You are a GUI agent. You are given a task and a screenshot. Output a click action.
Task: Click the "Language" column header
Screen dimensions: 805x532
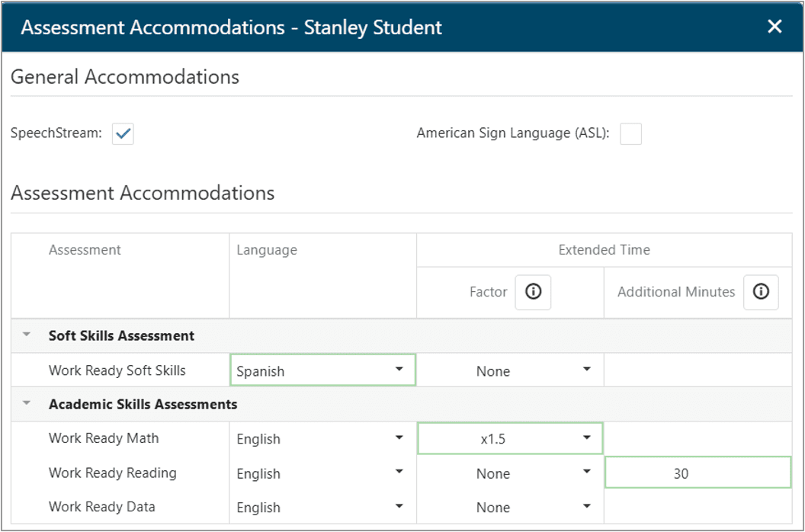point(267,251)
